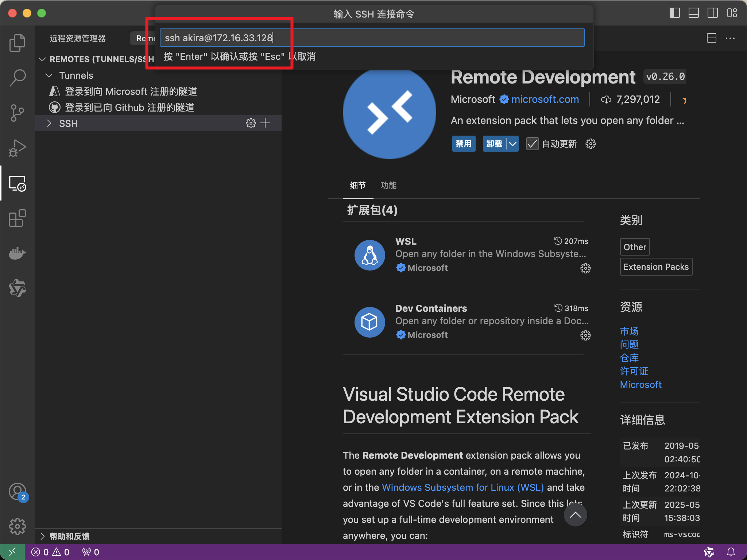Image resolution: width=747 pixels, height=560 pixels.
Task: Collapse the REMOTES (TUNNELS/SSH) section
Action: pyautogui.click(x=42, y=59)
